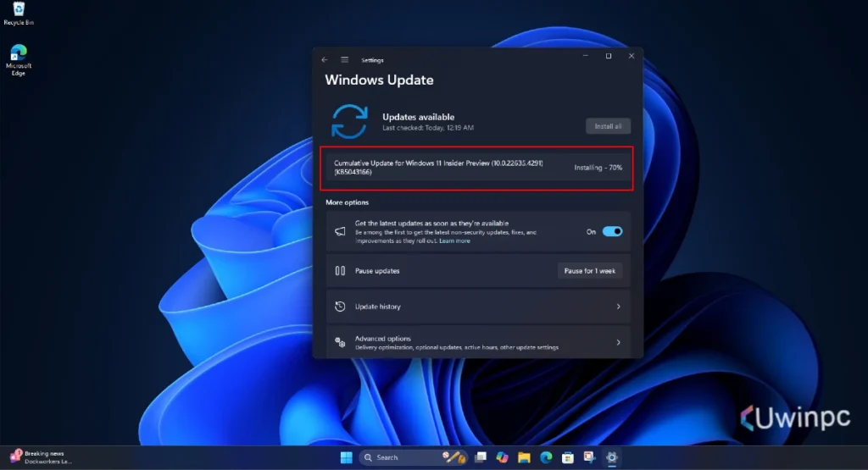Open the Settings hamburger navigation menu
This screenshot has width=868, height=470.
344,60
